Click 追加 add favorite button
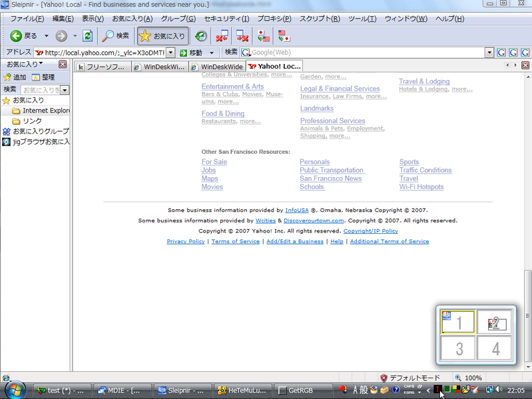532x399 pixels. [x=15, y=77]
